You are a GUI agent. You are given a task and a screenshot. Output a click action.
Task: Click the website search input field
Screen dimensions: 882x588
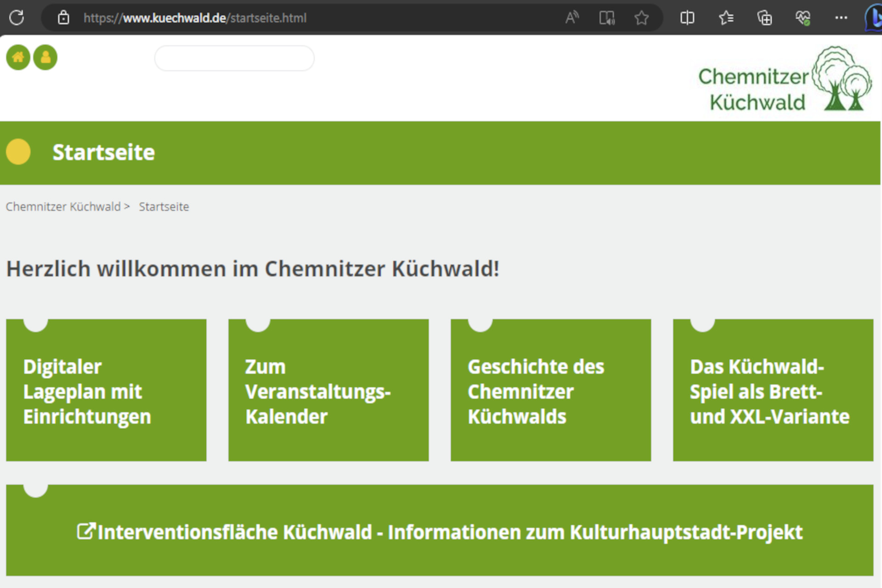(234, 58)
